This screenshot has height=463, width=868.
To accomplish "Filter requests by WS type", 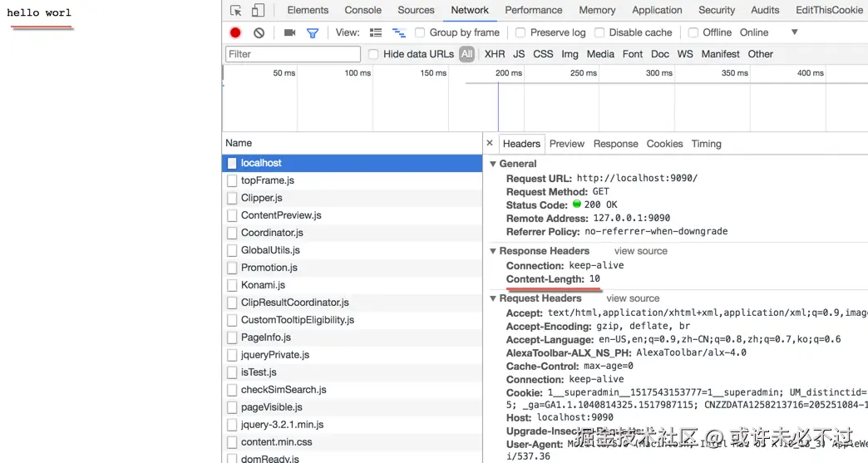I will coord(685,54).
